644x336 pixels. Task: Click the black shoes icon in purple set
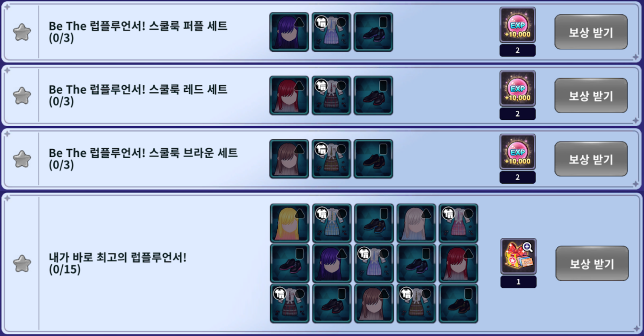point(373,32)
